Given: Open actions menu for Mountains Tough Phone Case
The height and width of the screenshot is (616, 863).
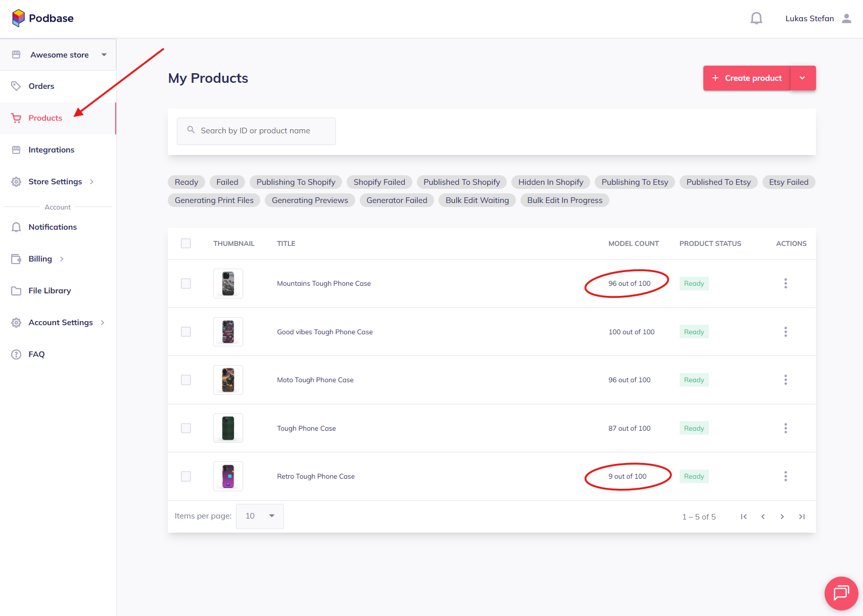Looking at the screenshot, I should (785, 283).
